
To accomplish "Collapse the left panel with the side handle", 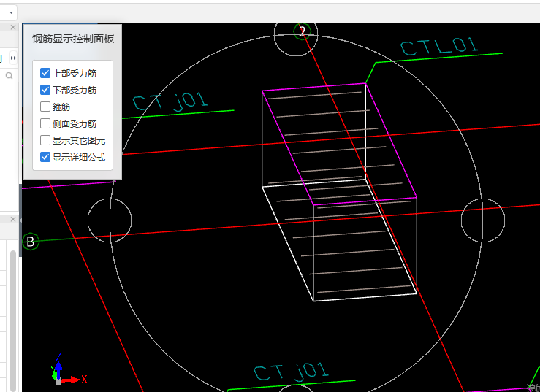I will 20,220.
